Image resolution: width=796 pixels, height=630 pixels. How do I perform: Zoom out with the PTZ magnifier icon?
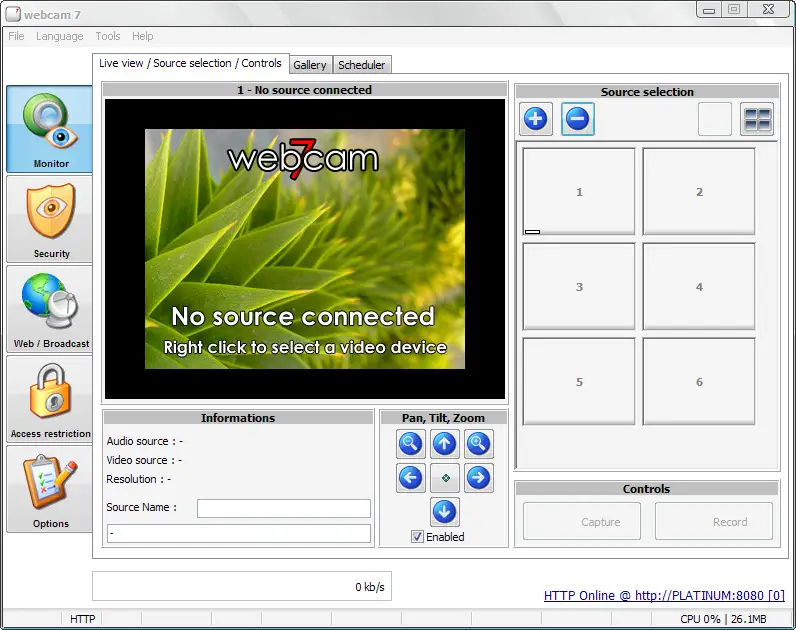pos(410,444)
